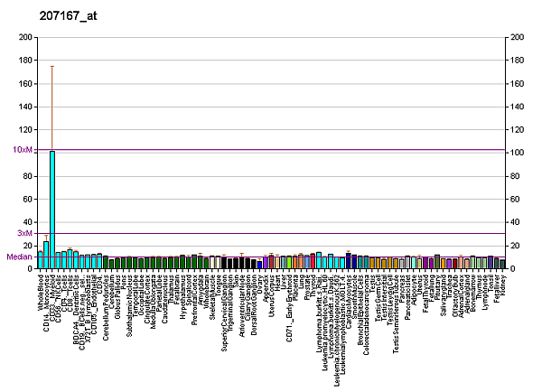Click the purple Median label
The height and width of the screenshot is (392, 542).
click(19, 257)
